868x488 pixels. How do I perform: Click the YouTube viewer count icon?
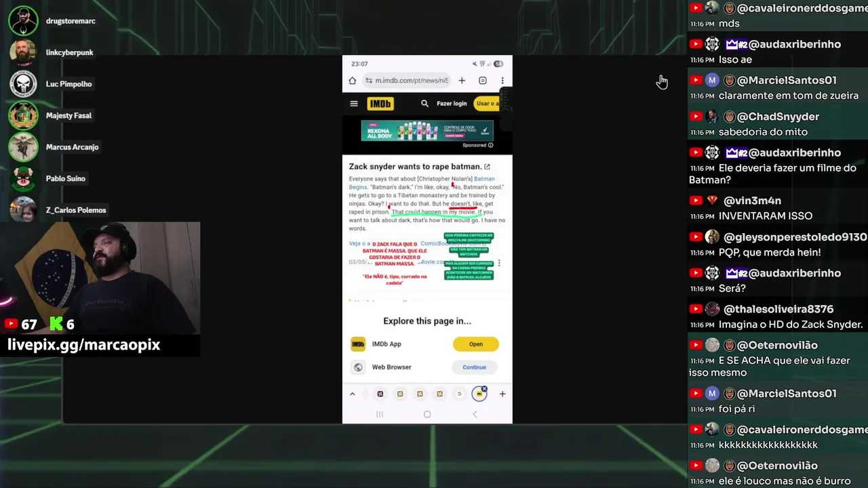coord(11,325)
